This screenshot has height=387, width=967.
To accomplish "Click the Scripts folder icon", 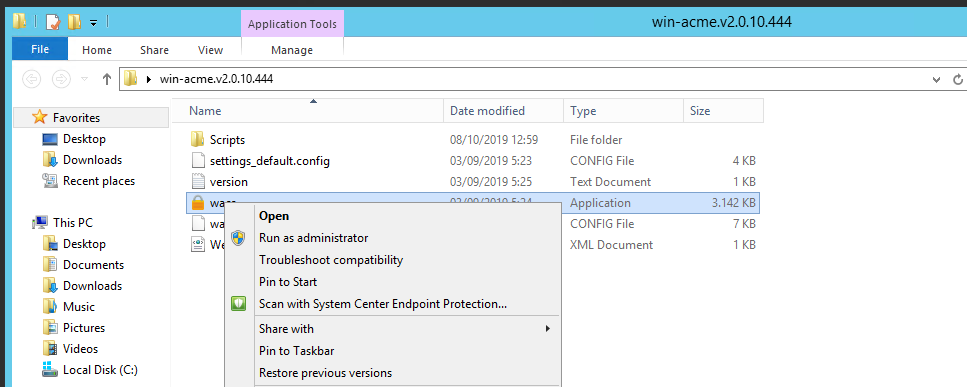I will (x=197, y=139).
